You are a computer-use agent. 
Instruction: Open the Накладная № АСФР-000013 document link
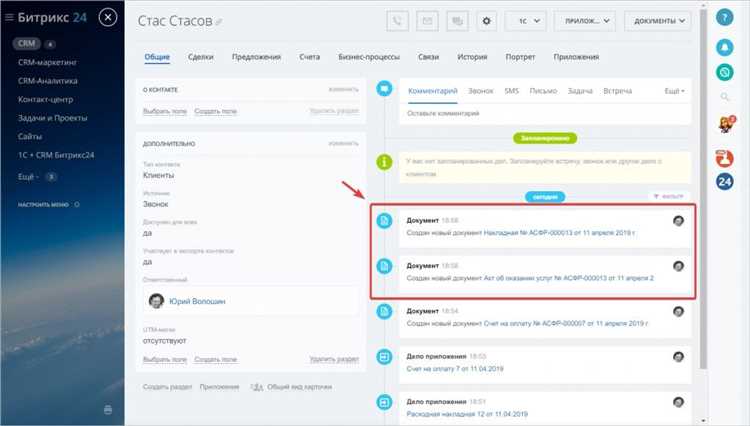560,233
